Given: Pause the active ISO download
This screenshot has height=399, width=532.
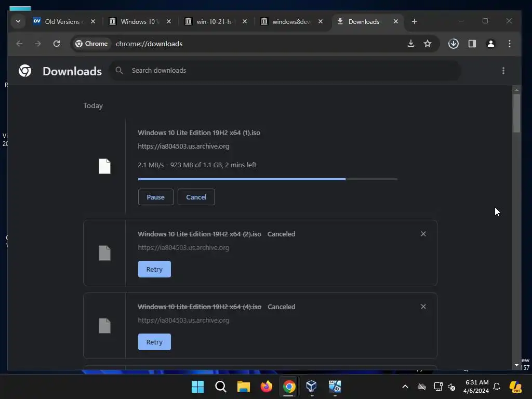Looking at the screenshot, I should click(x=156, y=197).
